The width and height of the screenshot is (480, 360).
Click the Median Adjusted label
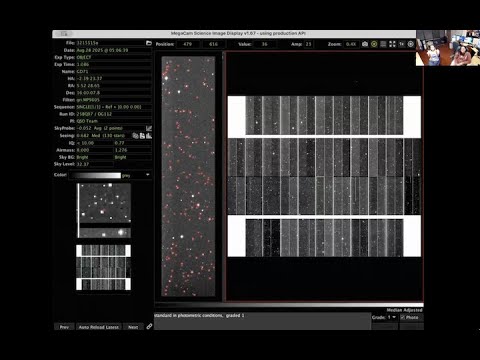point(404,310)
